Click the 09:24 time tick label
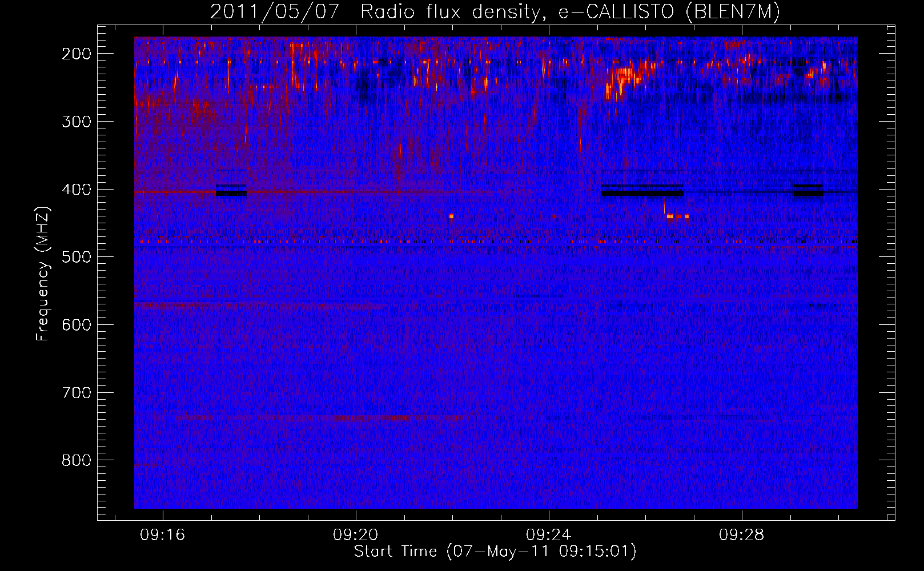Screen dimensions: 924x571 (x=549, y=535)
